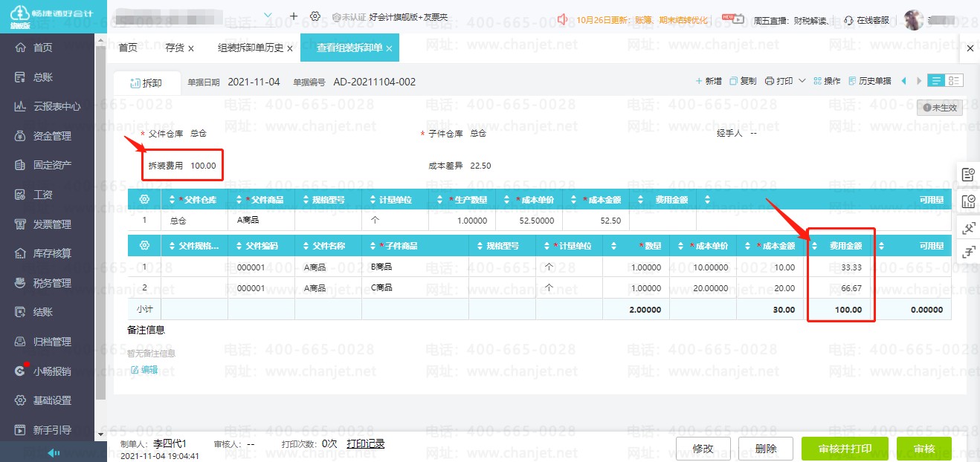
Task: Click the 新增 plus icon in document toolbar
Action: click(698, 81)
